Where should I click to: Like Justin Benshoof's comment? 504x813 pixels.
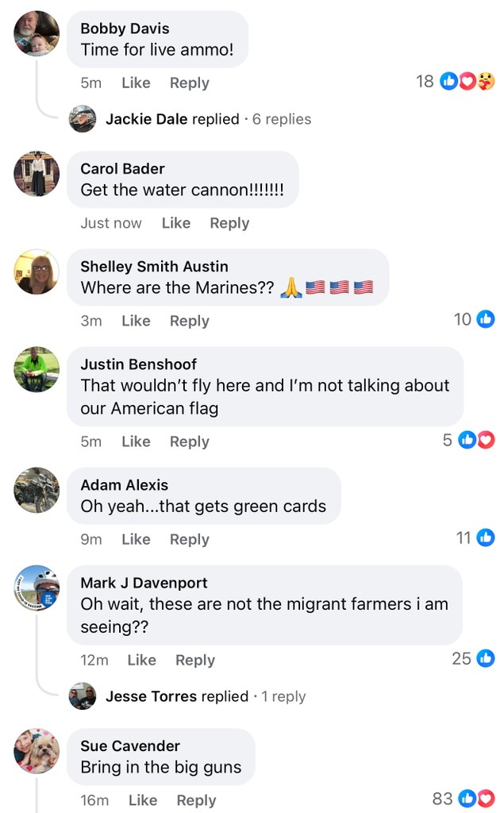[136, 441]
